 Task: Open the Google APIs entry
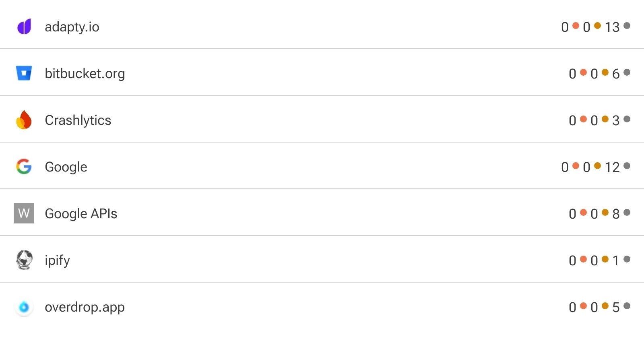(x=81, y=214)
